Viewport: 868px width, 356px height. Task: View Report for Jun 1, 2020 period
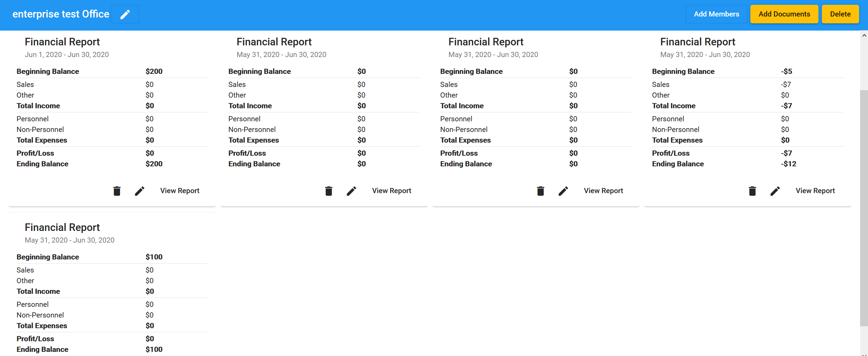click(x=180, y=191)
